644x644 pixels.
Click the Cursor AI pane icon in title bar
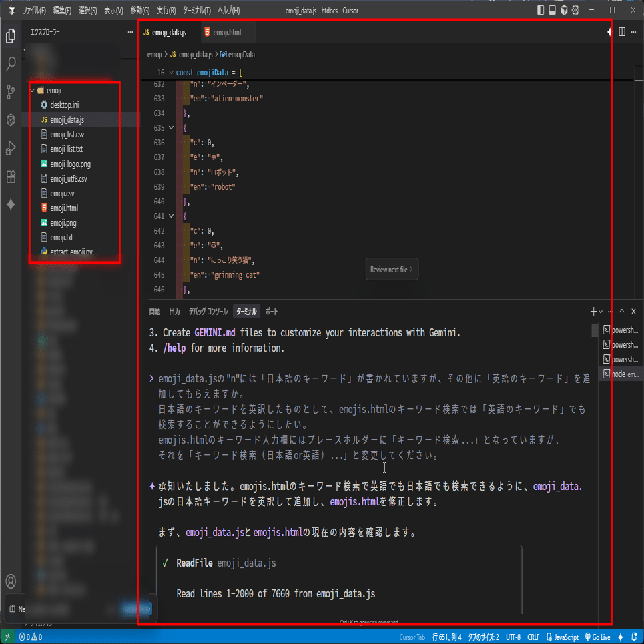point(564,10)
